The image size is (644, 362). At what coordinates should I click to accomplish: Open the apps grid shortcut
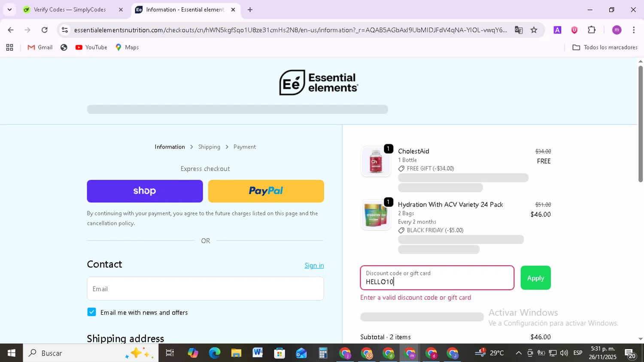pyautogui.click(x=9, y=47)
